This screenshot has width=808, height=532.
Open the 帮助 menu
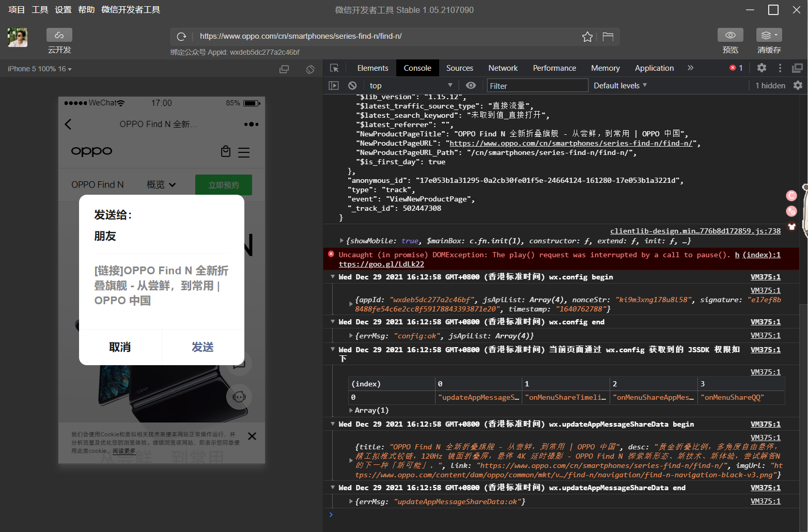coord(86,10)
